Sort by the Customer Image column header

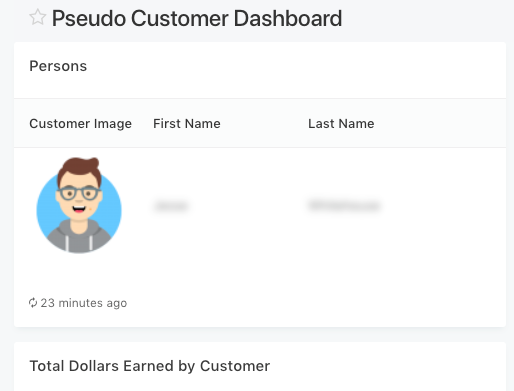(81, 124)
